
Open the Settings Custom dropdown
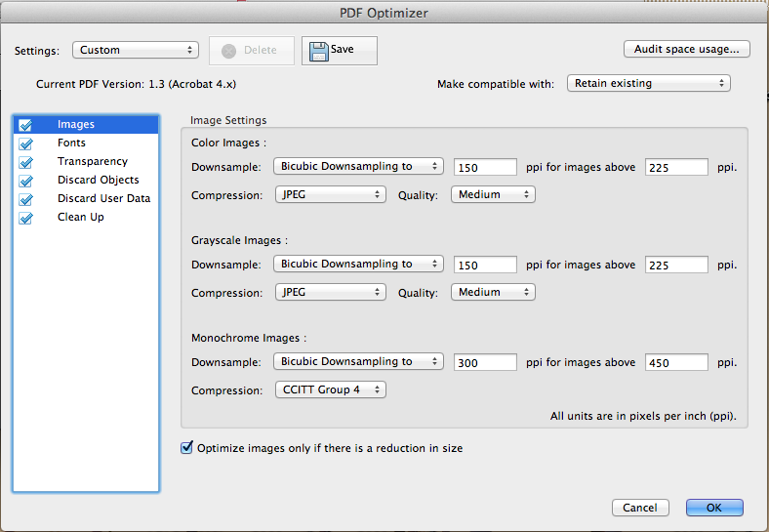click(135, 50)
